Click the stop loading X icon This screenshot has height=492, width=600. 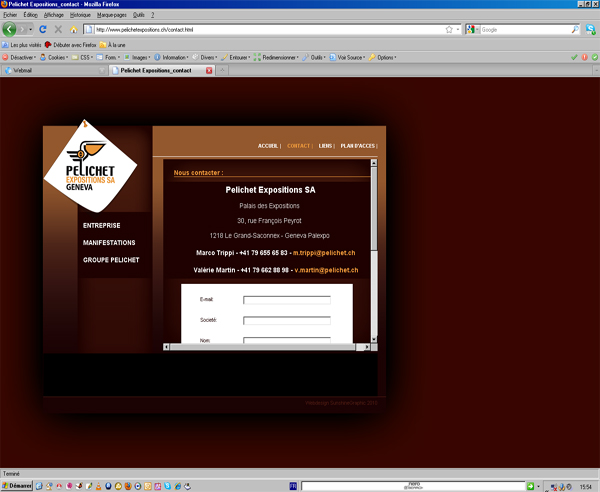pos(58,29)
